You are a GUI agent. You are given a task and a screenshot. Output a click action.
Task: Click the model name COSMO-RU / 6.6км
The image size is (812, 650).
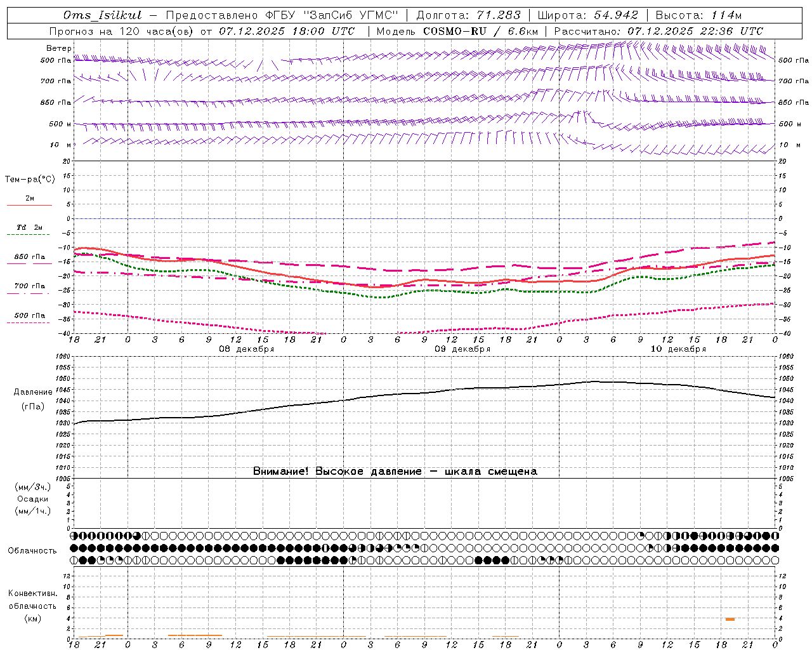[x=480, y=31]
